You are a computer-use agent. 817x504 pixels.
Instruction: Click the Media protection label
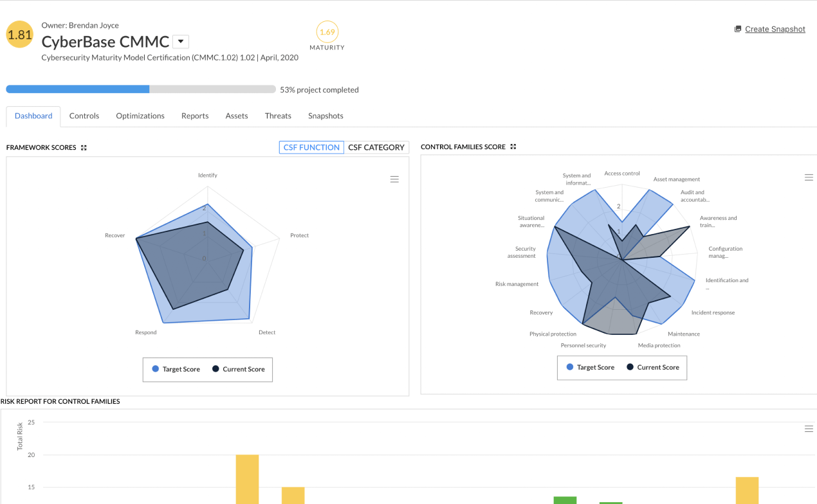point(659,345)
